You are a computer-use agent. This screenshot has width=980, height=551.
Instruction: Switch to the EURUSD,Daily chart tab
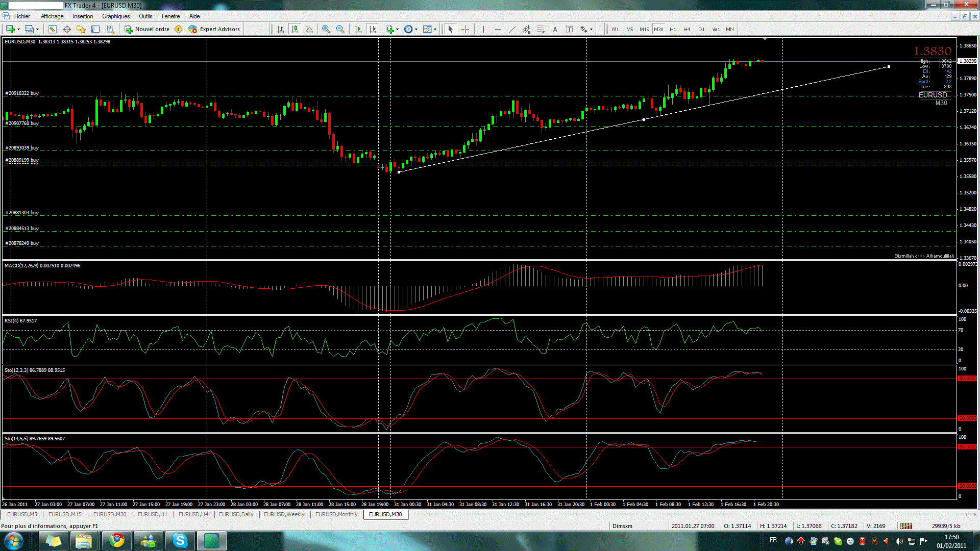(x=236, y=514)
